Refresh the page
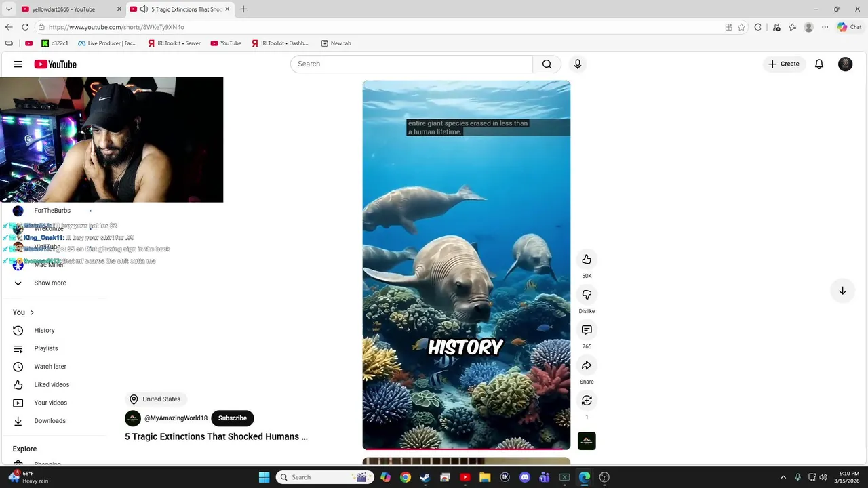 (x=25, y=27)
